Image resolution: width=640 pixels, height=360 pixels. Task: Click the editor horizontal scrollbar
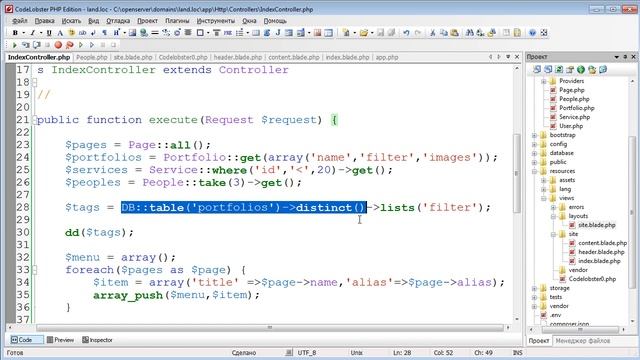[269, 327]
